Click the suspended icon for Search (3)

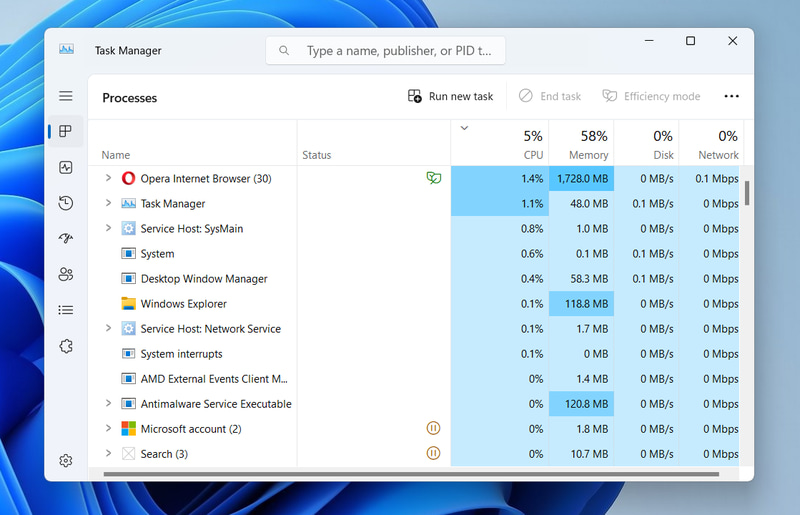click(x=433, y=453)
